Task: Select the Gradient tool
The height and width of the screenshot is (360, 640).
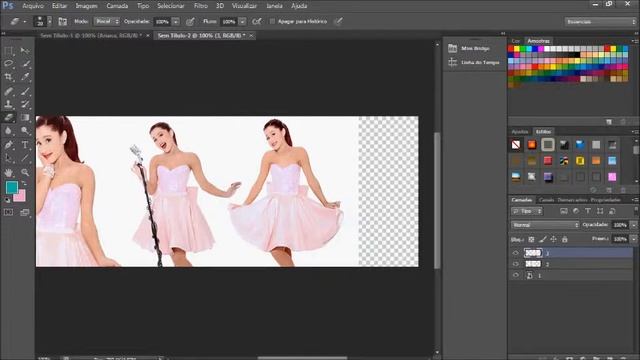Action: click(25, 118)
